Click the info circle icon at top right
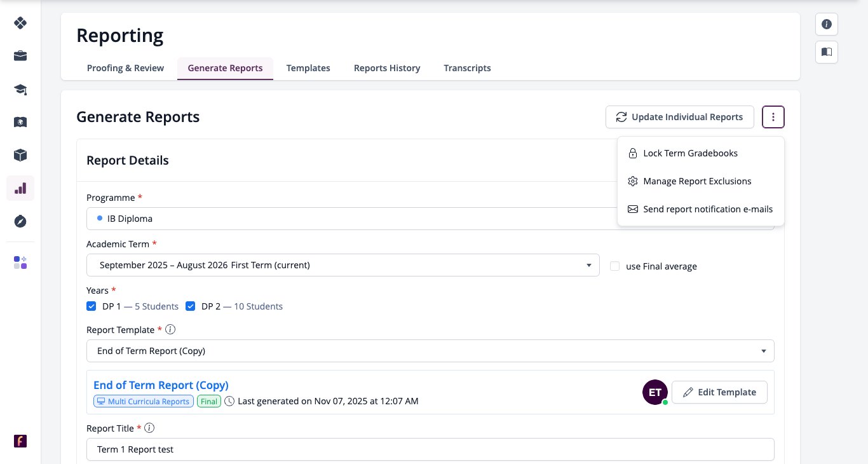The image size is (868, 464). (827, 24)
